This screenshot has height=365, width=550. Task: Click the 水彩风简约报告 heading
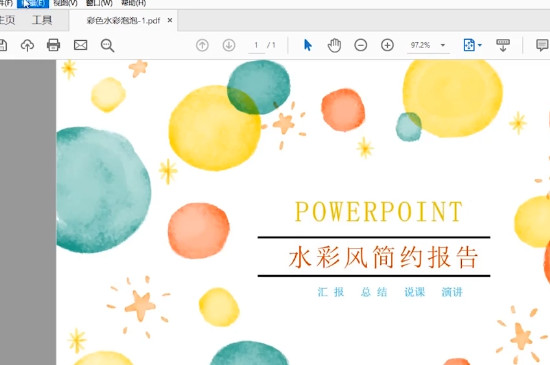(x=383, y=257)
